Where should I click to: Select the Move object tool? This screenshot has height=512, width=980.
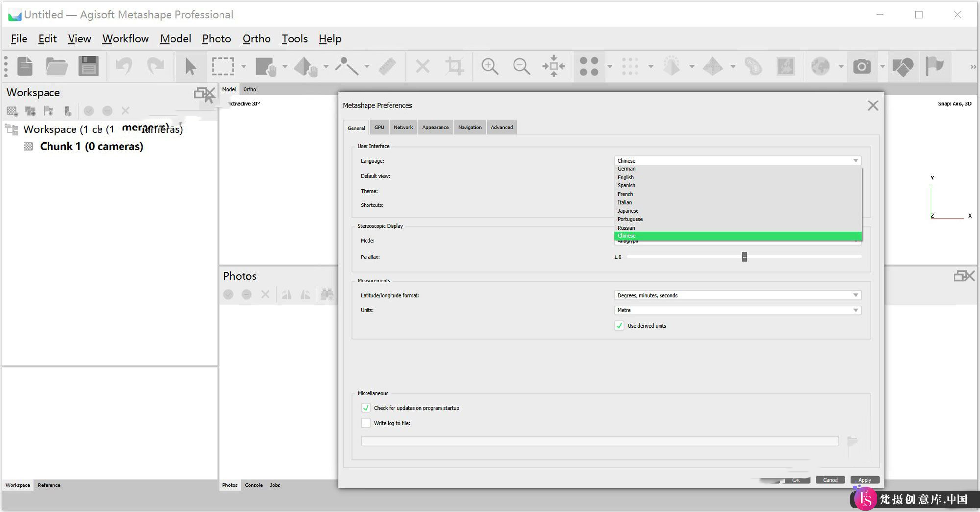[x=306, y=66]
